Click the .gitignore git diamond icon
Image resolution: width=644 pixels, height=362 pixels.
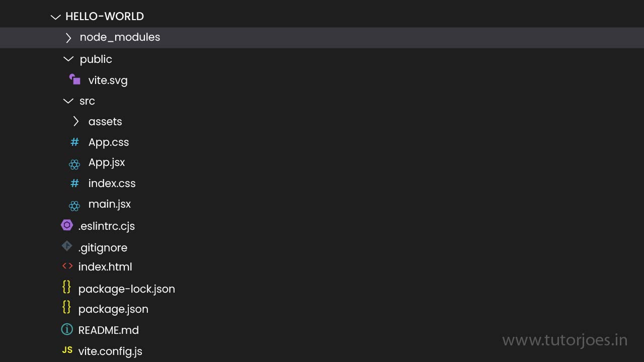point(67,246)
